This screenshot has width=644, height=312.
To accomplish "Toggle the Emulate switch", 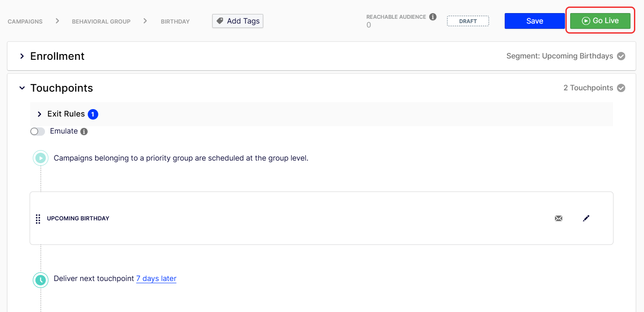I will pos(38,131).
